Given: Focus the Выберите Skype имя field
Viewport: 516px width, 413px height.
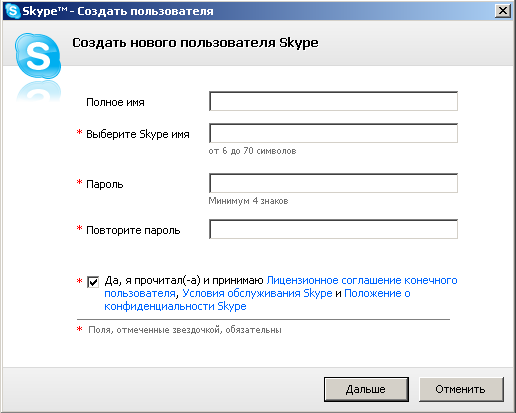Looking at the screenshot, I should tap(333, 133).
